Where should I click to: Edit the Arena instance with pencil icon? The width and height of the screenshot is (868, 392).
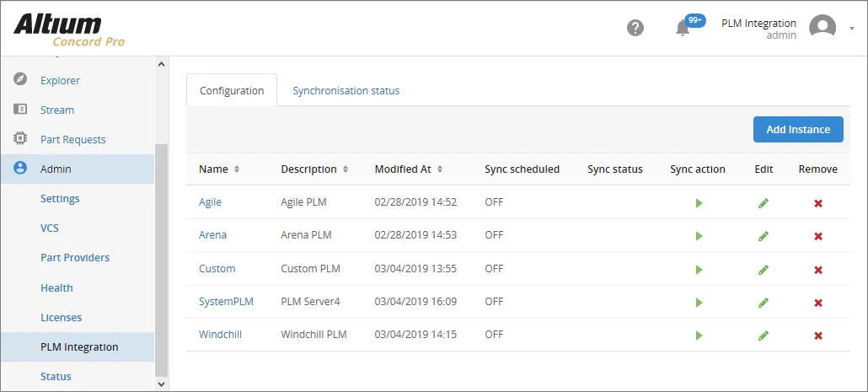coord(764,236)
